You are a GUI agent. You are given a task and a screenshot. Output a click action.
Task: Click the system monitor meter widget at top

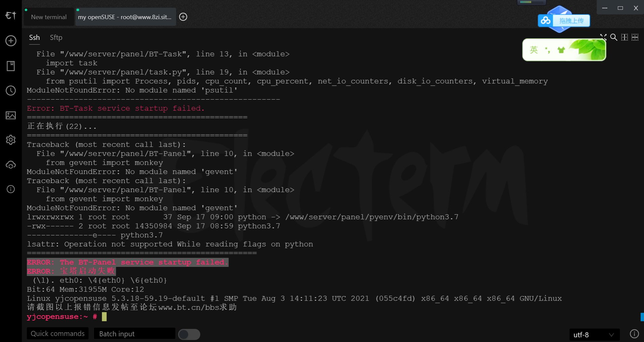(531, 2)
